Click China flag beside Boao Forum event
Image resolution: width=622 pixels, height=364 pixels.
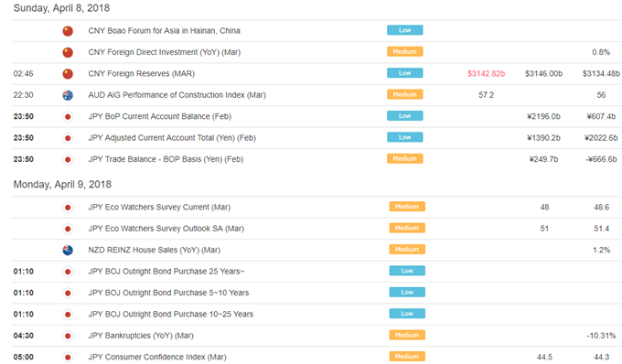(x=68, y=31)
